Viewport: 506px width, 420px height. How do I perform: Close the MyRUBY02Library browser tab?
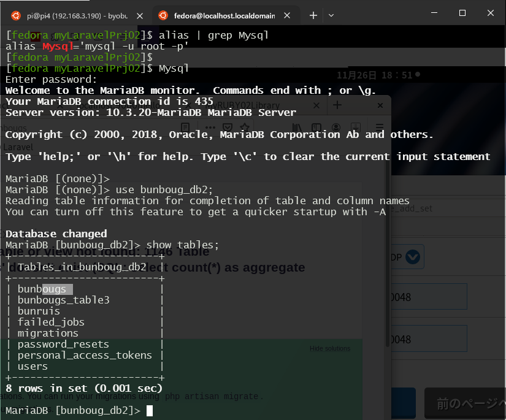(316, 105)
